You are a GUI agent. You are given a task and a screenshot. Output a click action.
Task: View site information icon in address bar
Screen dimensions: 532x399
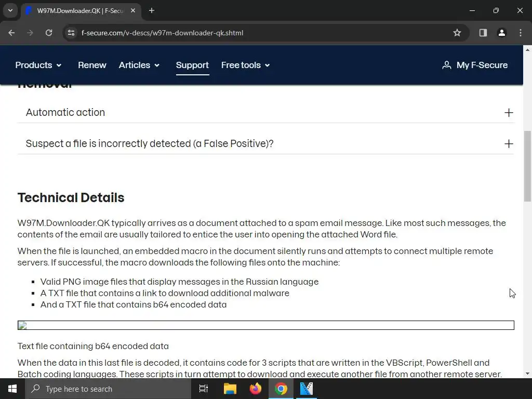point(71,33)
